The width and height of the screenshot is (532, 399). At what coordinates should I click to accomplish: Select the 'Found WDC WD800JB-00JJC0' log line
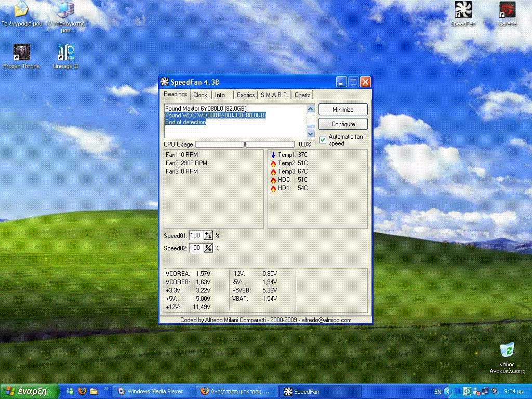(216, 115)
